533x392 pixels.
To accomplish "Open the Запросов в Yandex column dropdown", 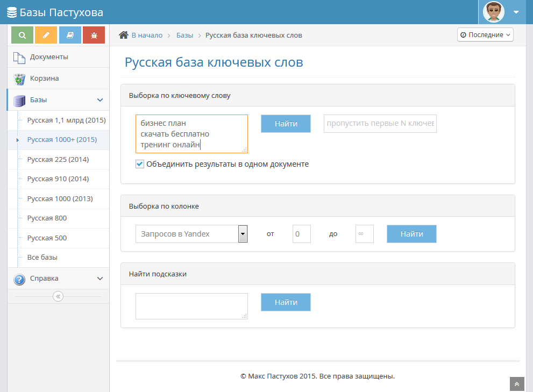I will point(242,233).
